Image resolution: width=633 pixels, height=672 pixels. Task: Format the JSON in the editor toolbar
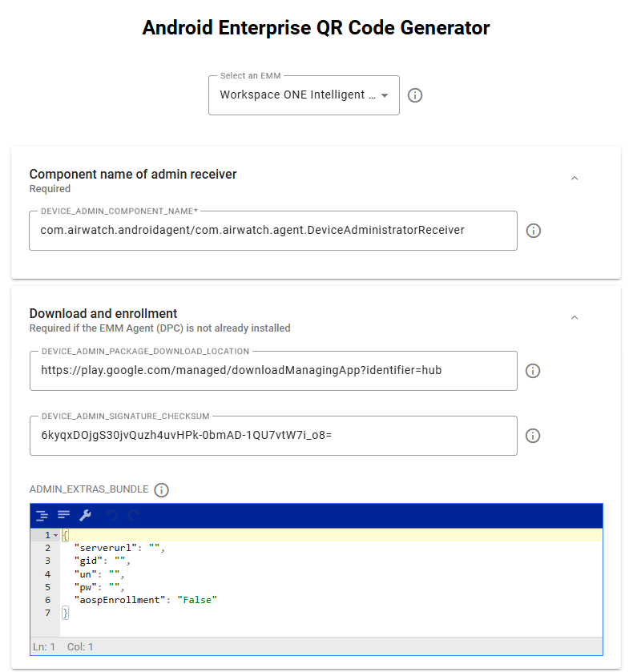(42, 516)
